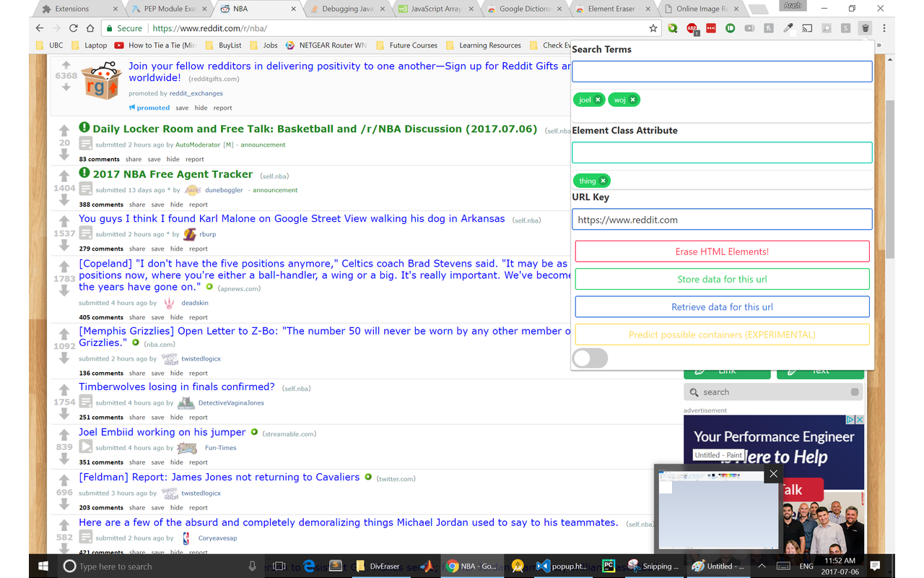Click the Arash Chrome profile button
Image resolution: width=924 pixels, height=578 pixels.
tap(793, 5)
